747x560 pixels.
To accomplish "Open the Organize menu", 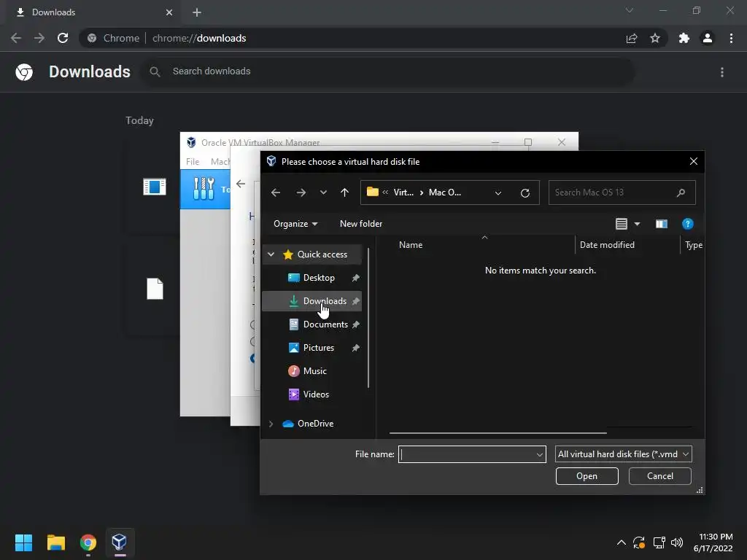I will 295,224.
